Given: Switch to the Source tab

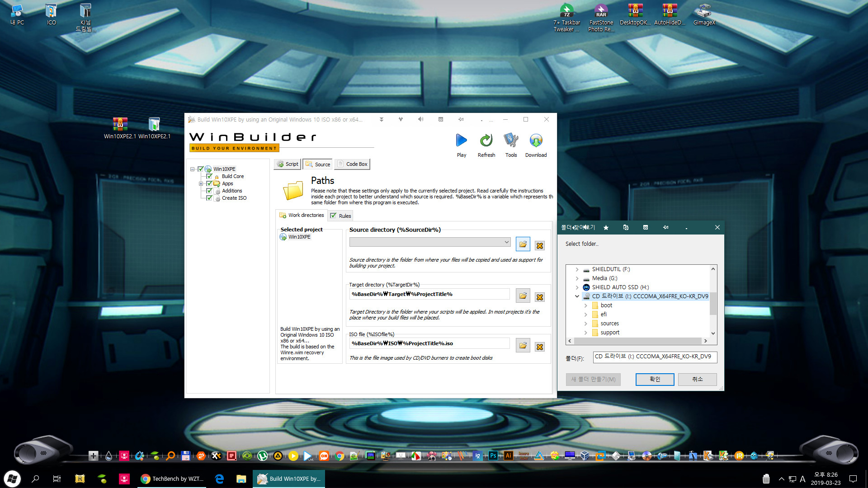Looking at the screenshot, I should (x=318, y=164).
